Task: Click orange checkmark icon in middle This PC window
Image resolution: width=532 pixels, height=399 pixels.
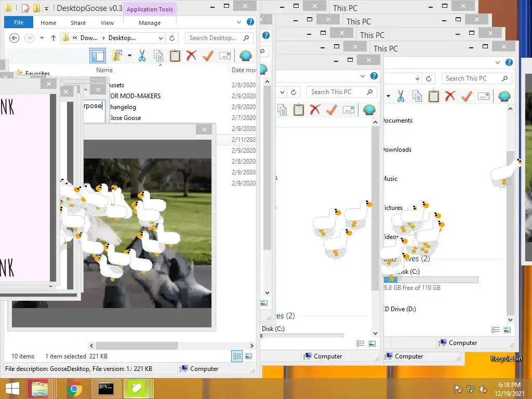Action: [331, 110]
